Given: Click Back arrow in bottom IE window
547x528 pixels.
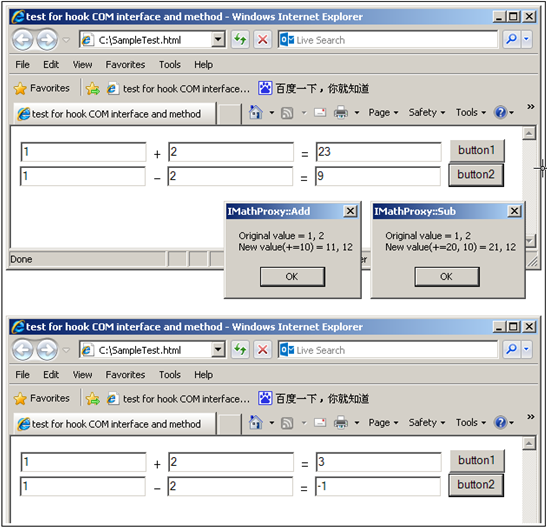Looking at the screenshot, I should [x=23, y=350].
